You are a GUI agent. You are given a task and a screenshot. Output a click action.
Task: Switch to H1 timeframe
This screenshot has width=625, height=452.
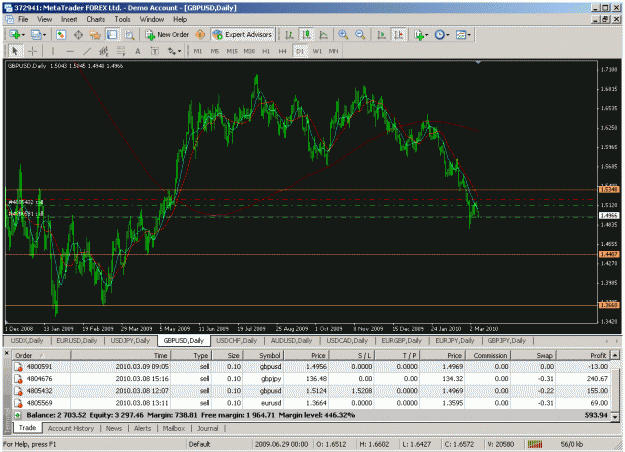click(266, 51)
